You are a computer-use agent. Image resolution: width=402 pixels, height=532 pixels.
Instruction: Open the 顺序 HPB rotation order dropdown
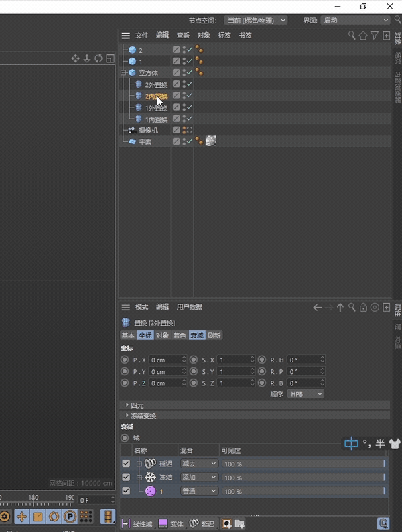306,394
